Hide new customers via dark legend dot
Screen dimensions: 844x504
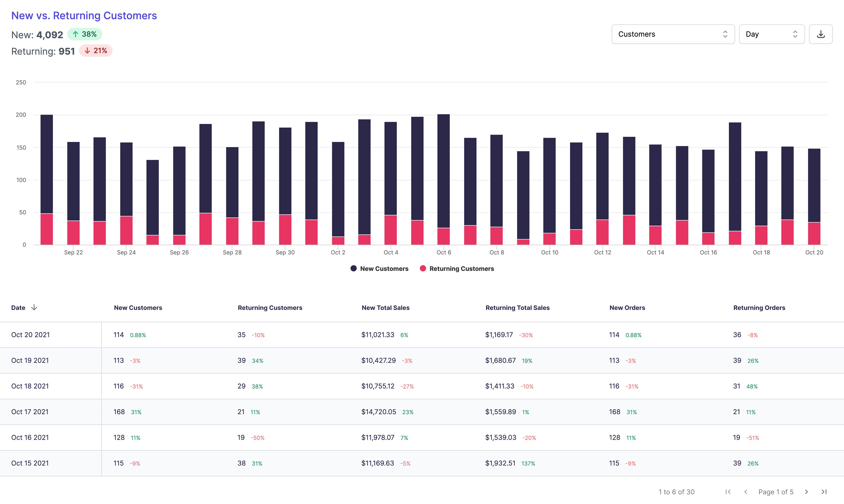[x=353, y=268]
